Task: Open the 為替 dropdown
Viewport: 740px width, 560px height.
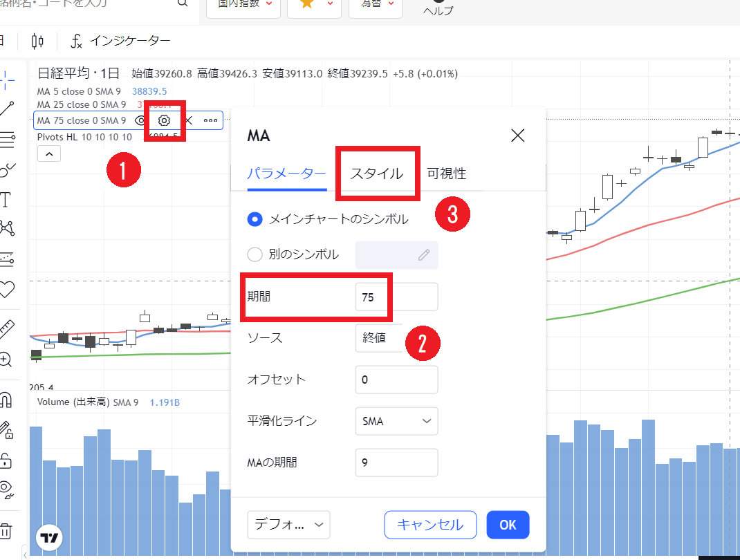Action: click(x=376, y=5)
